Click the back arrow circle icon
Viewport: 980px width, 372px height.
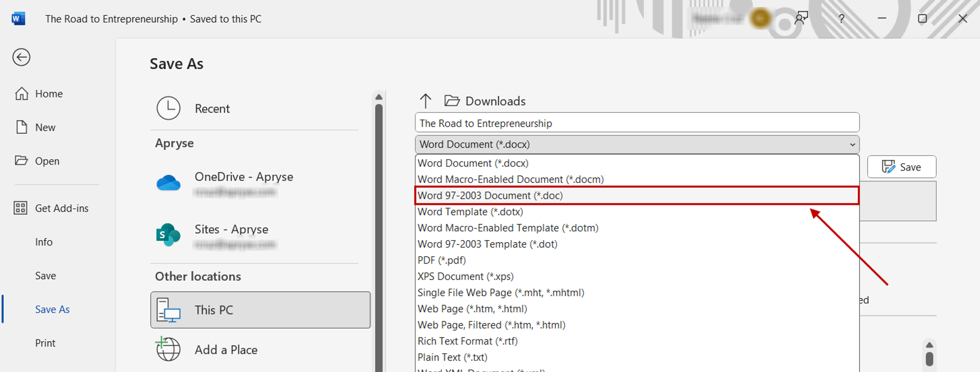click(x=21, y=57)
